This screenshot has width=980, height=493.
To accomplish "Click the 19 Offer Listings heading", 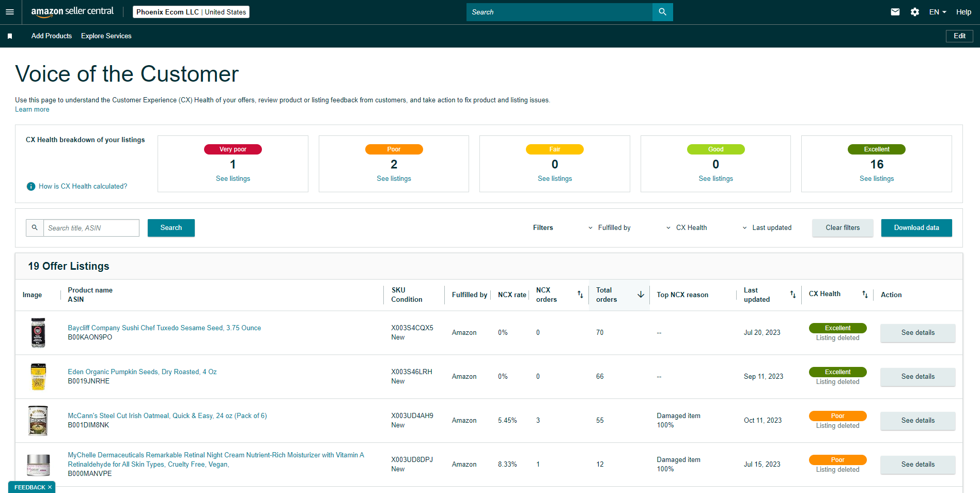I will (x=69, y=266).
